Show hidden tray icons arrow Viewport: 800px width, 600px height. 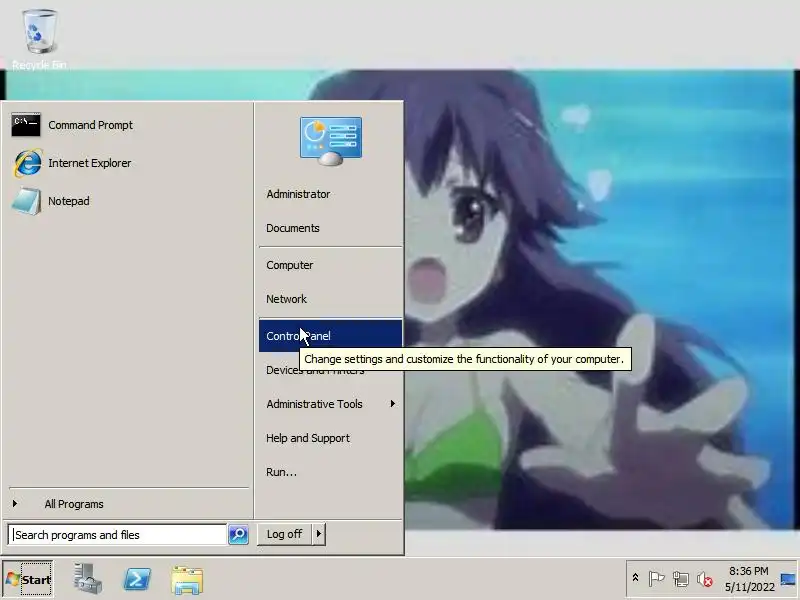[635, 578]
